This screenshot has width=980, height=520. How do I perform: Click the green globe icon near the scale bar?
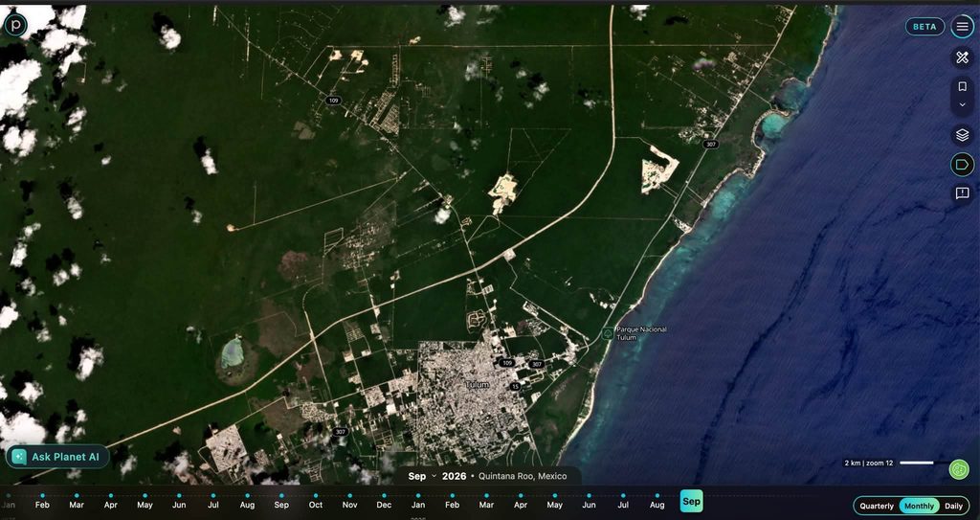[959, 469]
